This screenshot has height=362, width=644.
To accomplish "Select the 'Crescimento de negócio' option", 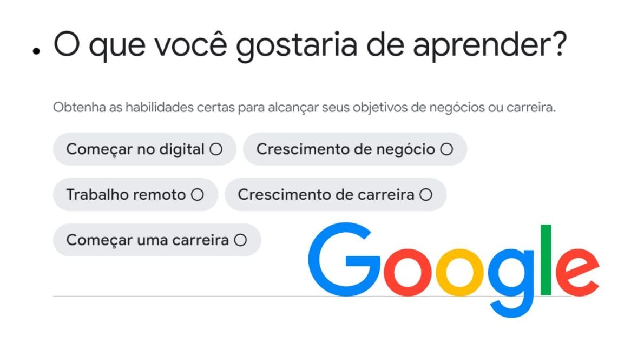I will click(354, 149).
